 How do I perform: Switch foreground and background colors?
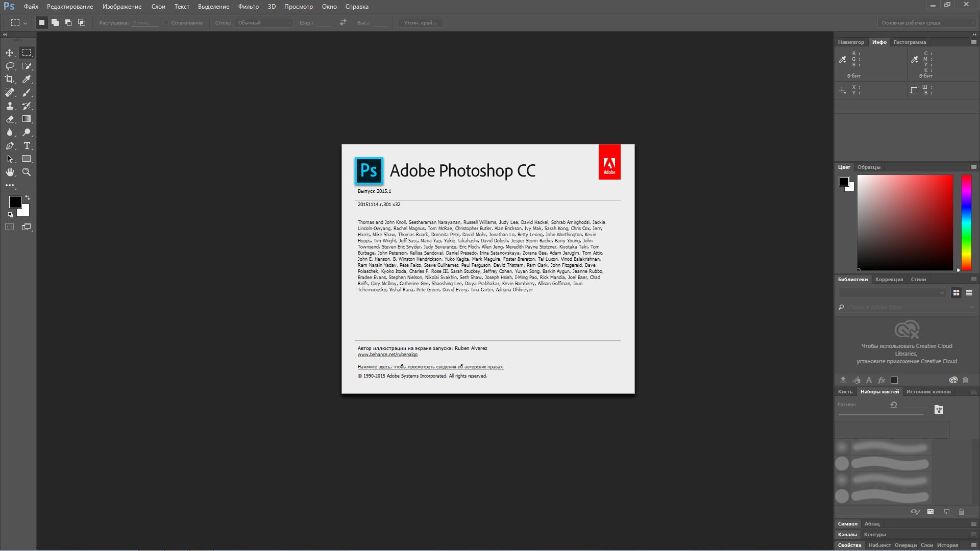pos(28,197)
